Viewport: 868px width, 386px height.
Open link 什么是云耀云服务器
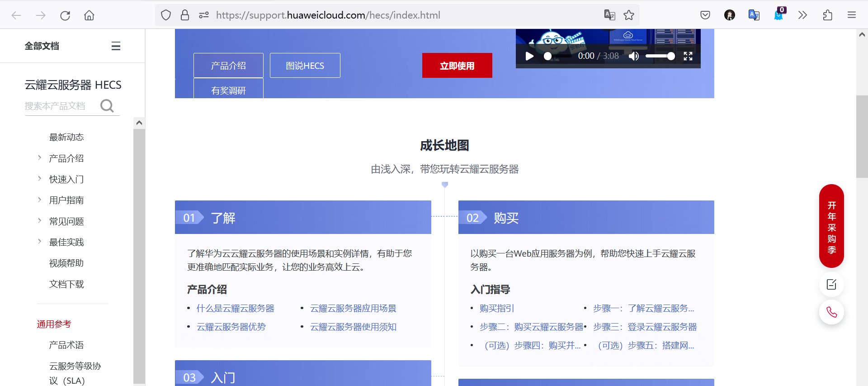coord(236,308)
